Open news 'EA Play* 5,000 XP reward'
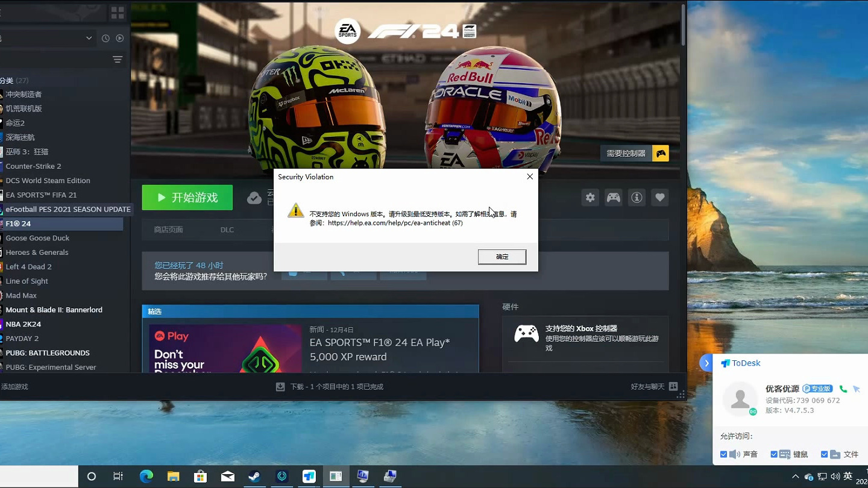Image resolution: width=868 pixels, height=488 pixels. (380, 349)
